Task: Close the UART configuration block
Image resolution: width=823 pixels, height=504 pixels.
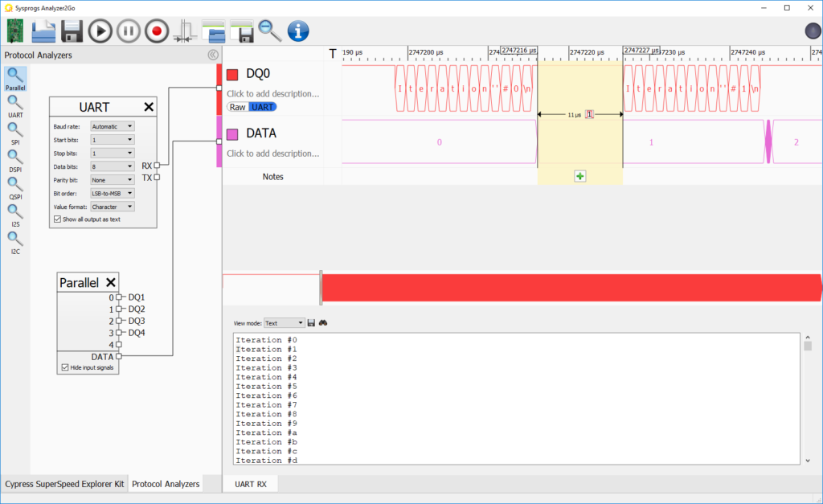Action: point(148,106)
